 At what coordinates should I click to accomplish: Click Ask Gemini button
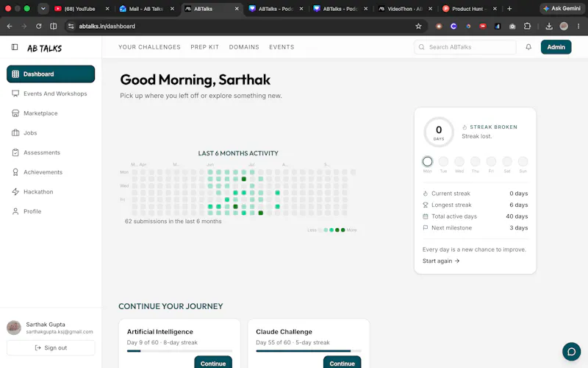562,8
